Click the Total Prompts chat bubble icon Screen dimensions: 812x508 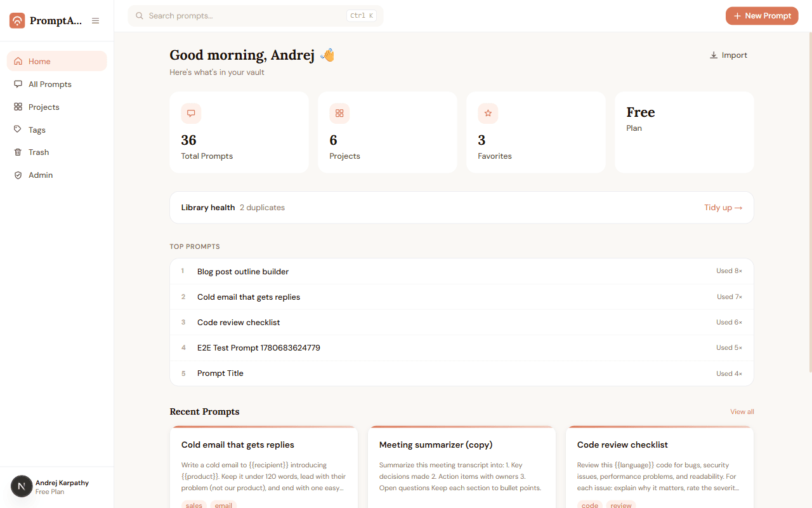pos(191,114)
